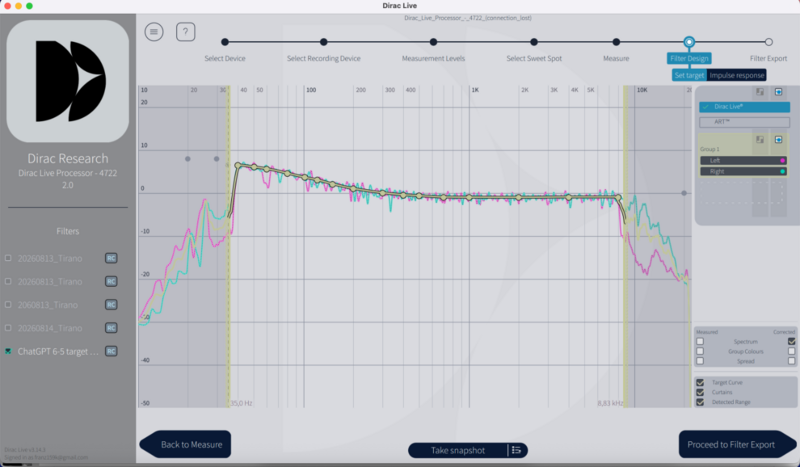Switch to the Set target tab
Viewport: 800px width, 467px height.
689,75
